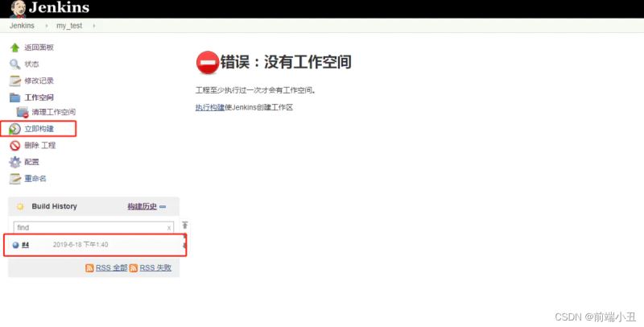
Task: Click the heading 错误：没有工作空间
Action: (x=286, y=62)
